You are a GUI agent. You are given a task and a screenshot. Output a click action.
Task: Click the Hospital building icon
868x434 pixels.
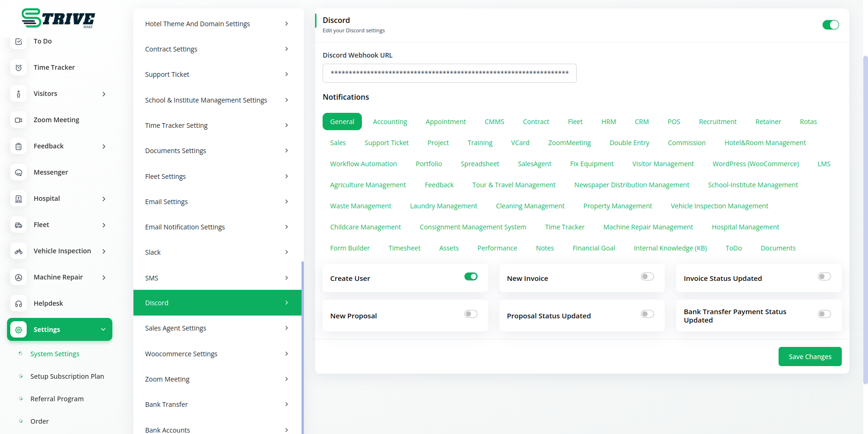(19, 199)
